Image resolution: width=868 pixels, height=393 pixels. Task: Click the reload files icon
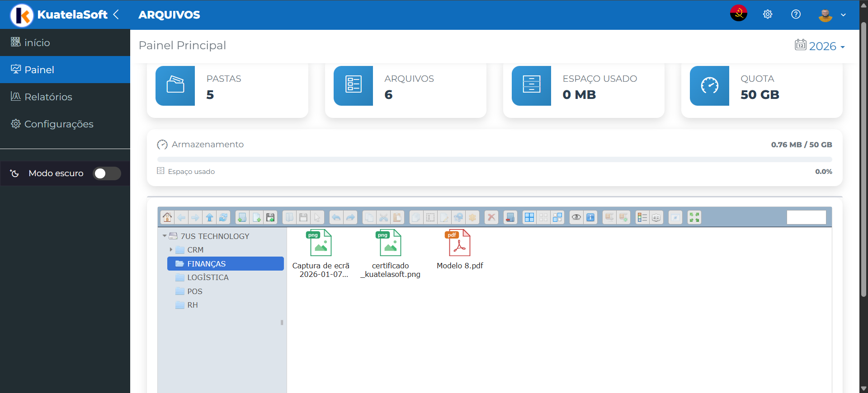pos(223,218)
